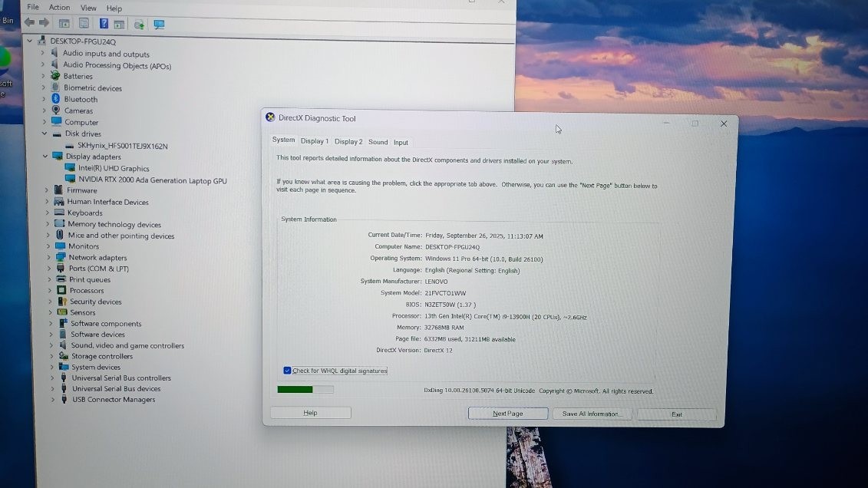This screenshot has height=488, width=868.
Task: Click the monitor icon at toolbar end
Action: [x=159, y=25]
